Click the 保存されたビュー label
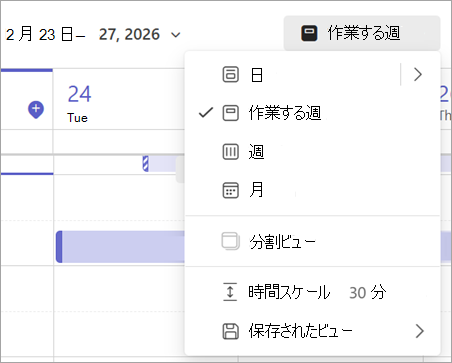Viewport: 452px width, 363px height. click(x=300, y=331)
